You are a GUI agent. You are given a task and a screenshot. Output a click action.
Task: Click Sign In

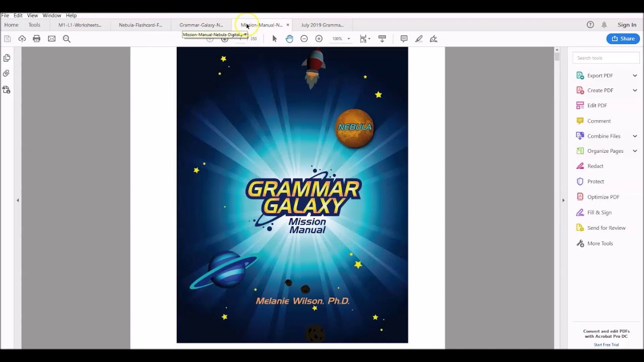627,25
